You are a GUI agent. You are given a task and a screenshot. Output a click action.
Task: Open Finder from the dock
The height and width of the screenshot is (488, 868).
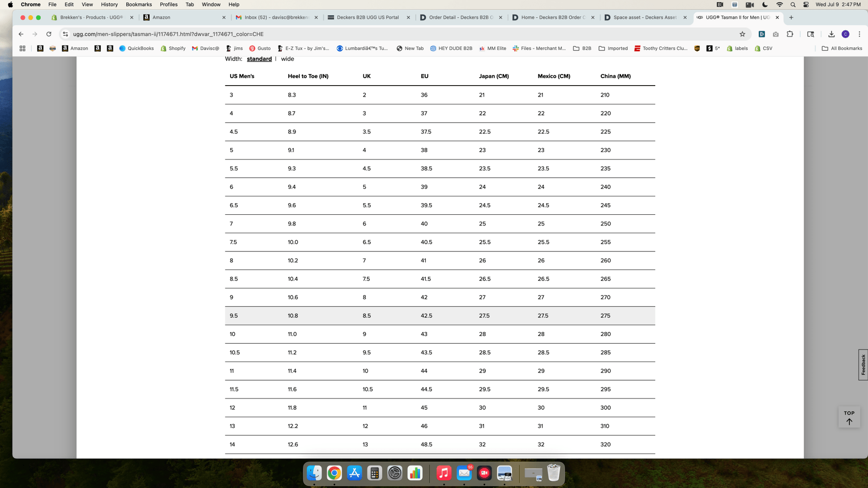314,473
